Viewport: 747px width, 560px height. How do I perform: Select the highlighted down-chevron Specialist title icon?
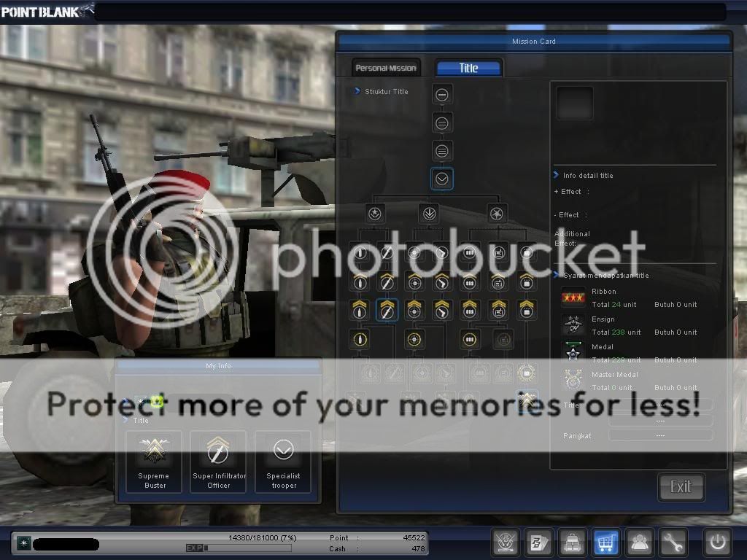click(441, 179)
